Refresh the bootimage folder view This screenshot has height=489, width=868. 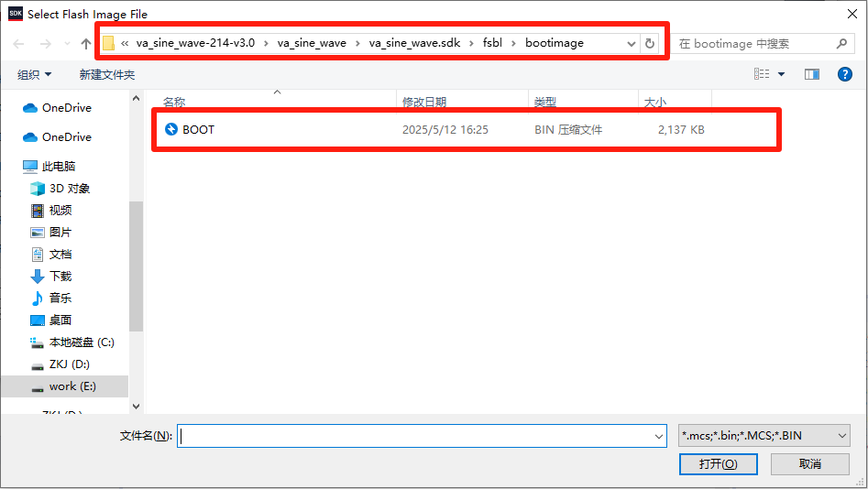(650, 44)
